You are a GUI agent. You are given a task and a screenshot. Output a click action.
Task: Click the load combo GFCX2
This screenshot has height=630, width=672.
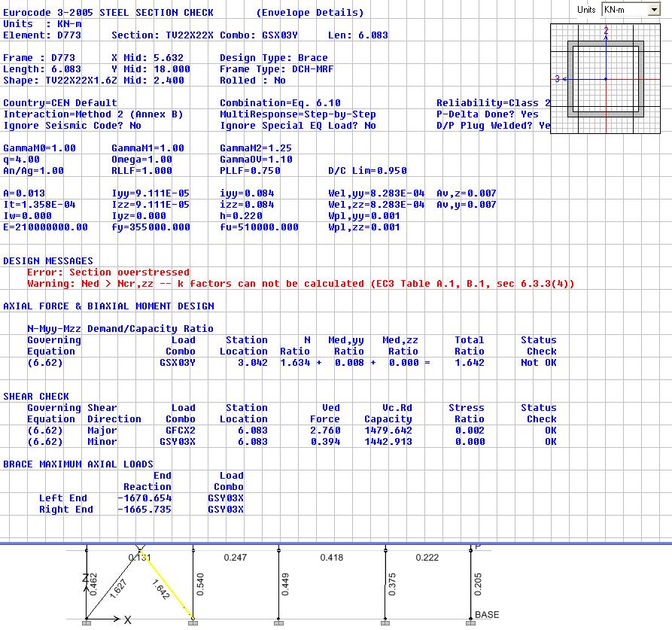click(x=181, y=431)
